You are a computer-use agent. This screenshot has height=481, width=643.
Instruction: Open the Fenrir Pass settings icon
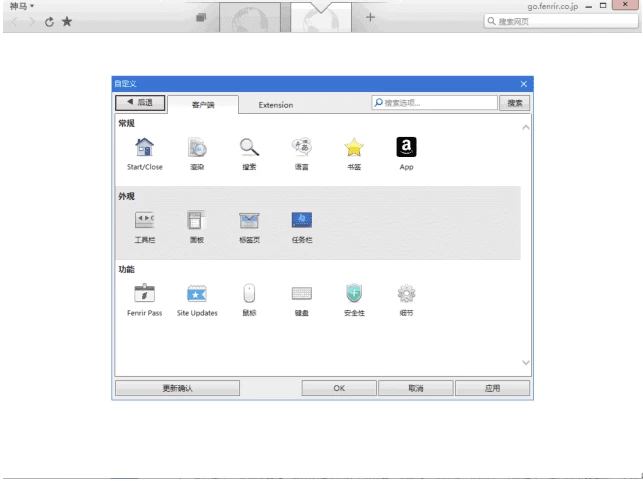click(145, 294)
